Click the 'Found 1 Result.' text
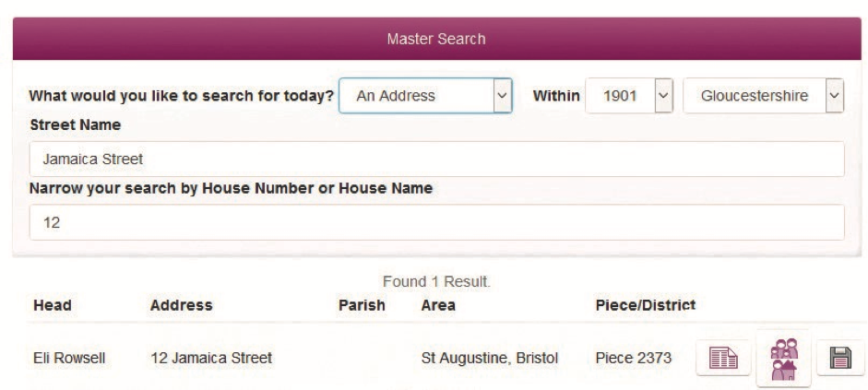 click(436, 284)
